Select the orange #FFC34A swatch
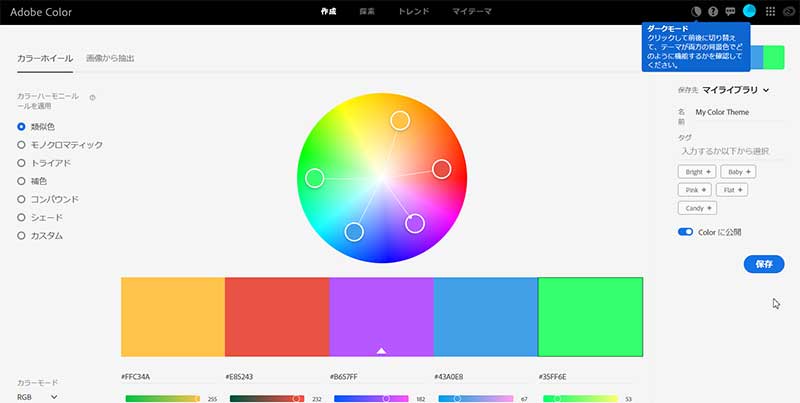The image size is (800, 403). click(173, 317)
